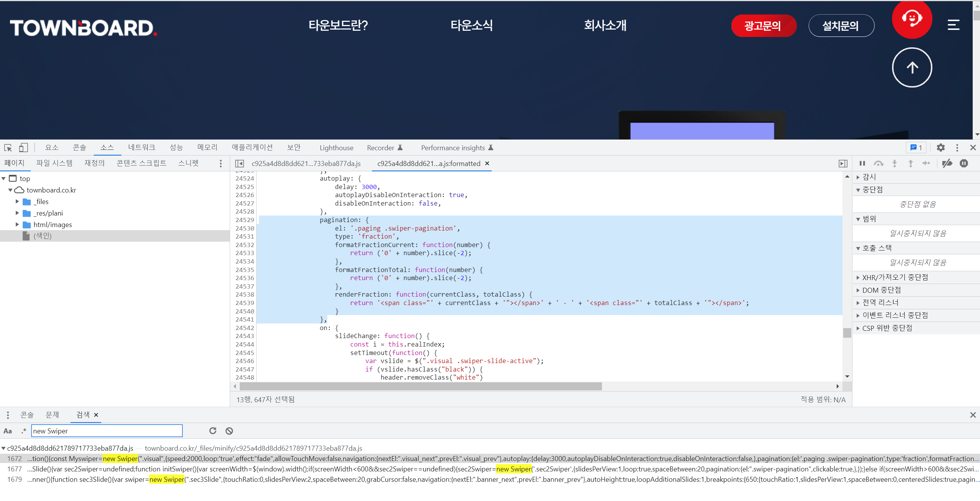This screenshot has height=501, width=980.
Task: Refresh the search results
Action: click(x=213, y=431)
